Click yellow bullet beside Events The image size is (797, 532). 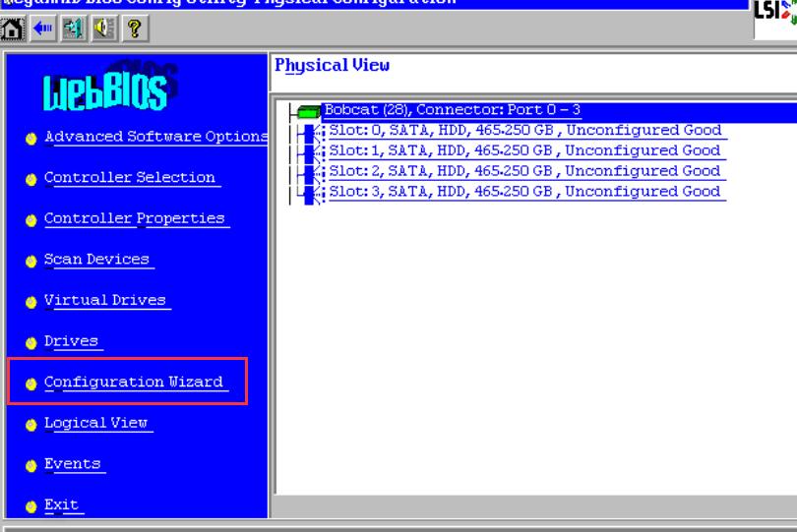31,465
